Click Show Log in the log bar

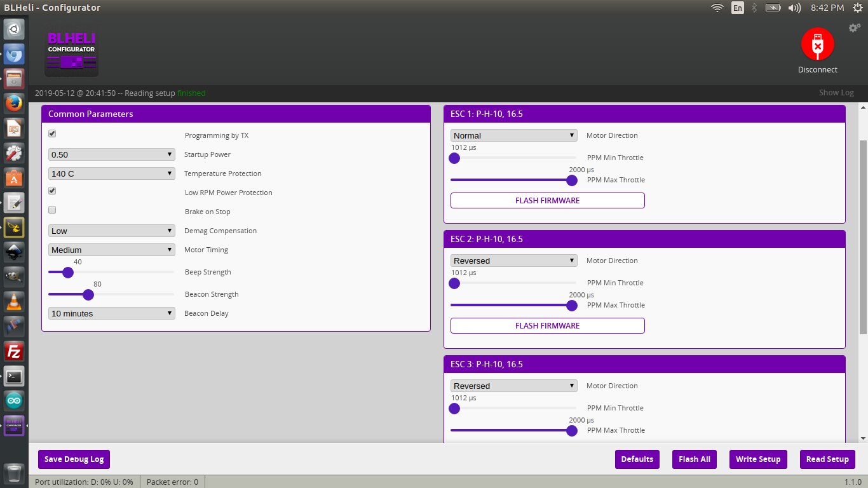tap(836, 93)
